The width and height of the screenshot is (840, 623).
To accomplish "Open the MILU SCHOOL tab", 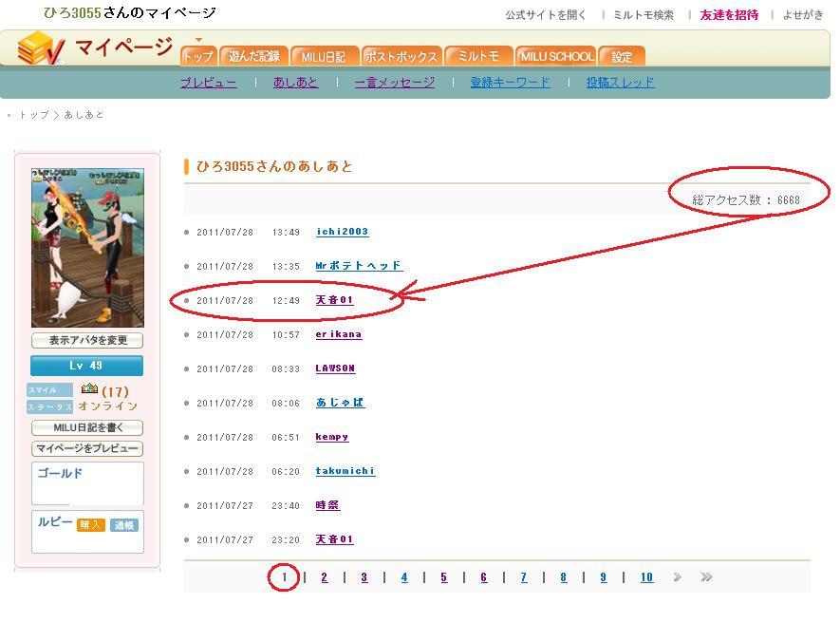I will 556,57.
